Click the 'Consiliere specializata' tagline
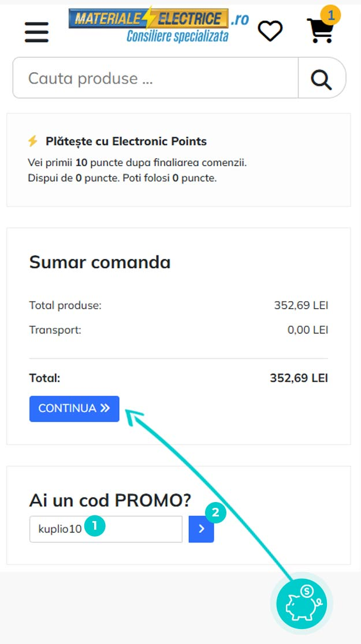361x644 pixels. point(177,36)
